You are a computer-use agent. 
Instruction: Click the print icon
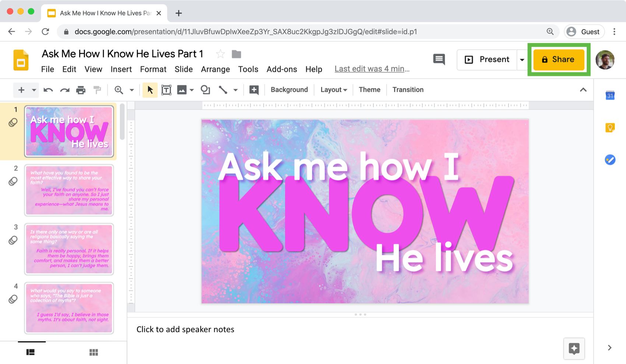click(x=81, y=90)
